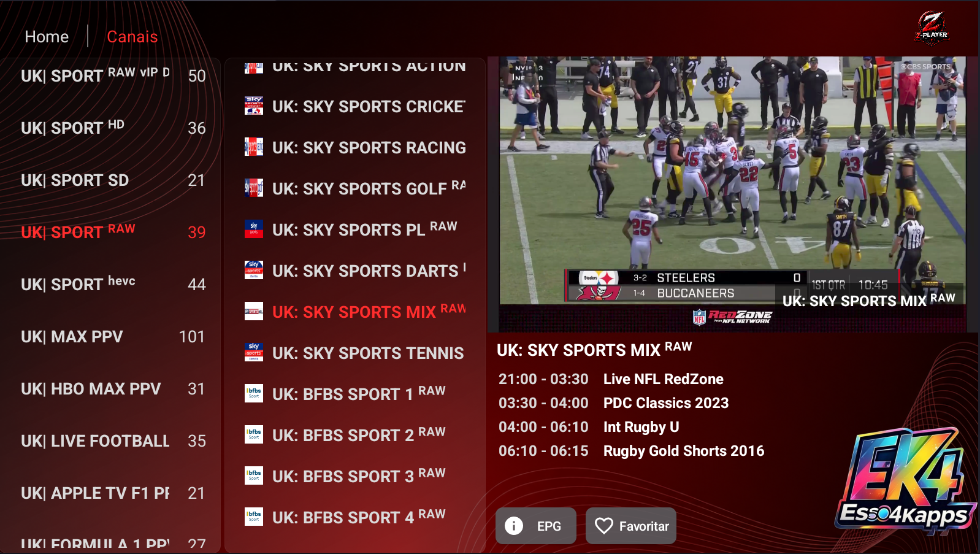Select UK: SKY SPORTS TENNIS channel name
This screenshot has height=554, width=980.
tap(368, 353)
